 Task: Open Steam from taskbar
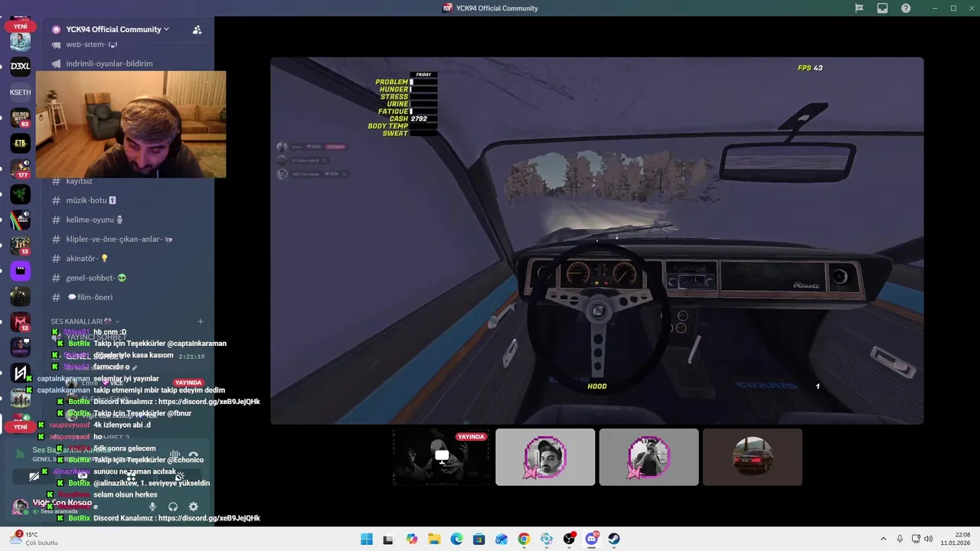[x=614, y=539]
